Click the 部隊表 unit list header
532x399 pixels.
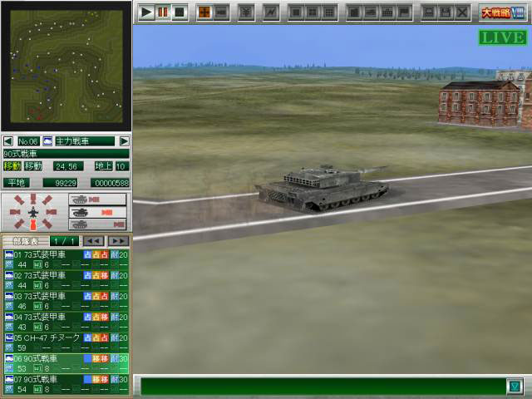point(24,241)
